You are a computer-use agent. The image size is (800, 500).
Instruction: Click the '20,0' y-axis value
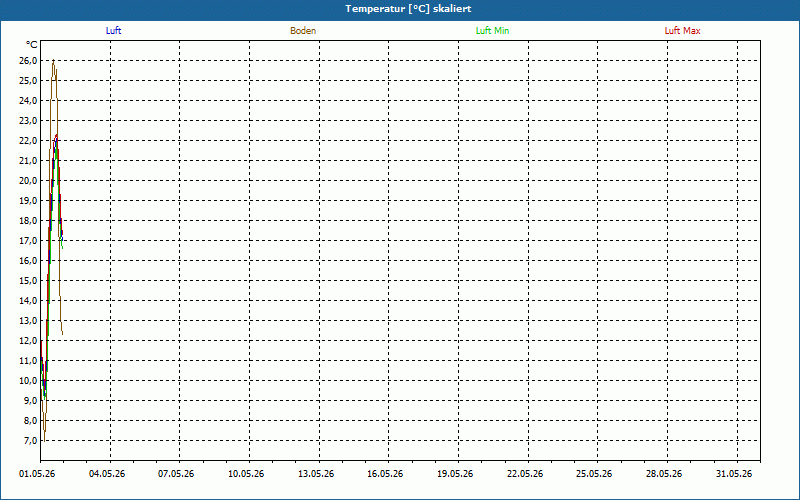29,181
